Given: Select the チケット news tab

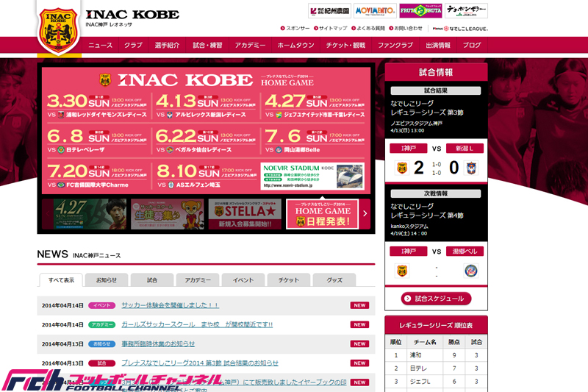Looking at the screenshot, I should click(x=289, y=279).
